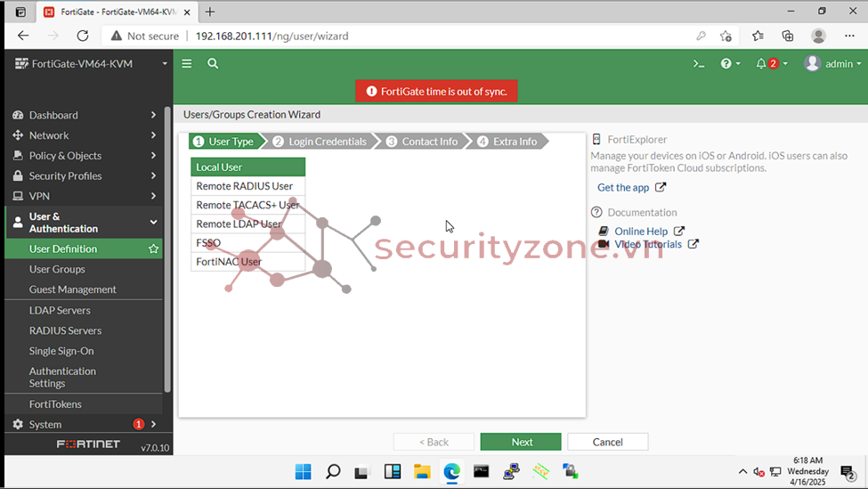Add page to favorites star icon
The height and width of the screenshot is (489, 868).
point(726,36)
